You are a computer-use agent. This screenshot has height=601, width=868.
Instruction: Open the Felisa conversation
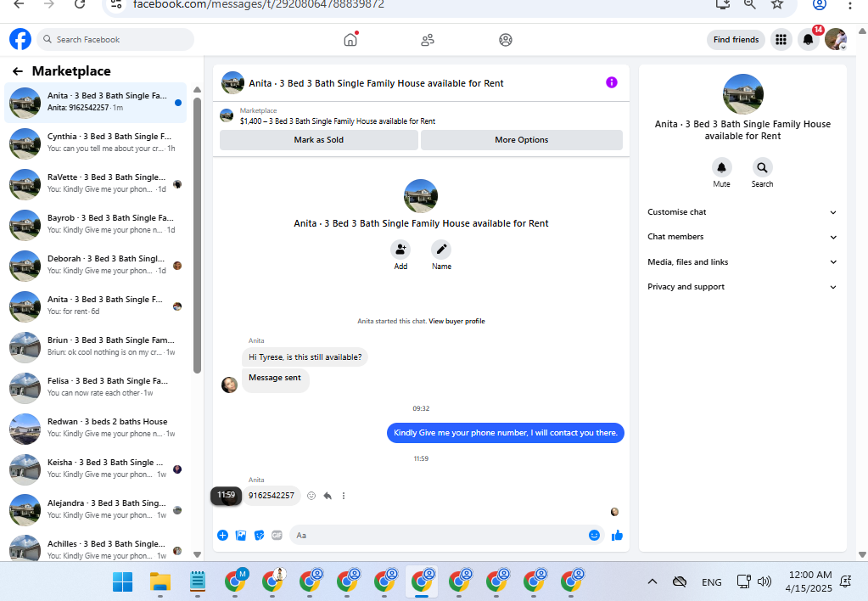point(95,387)
